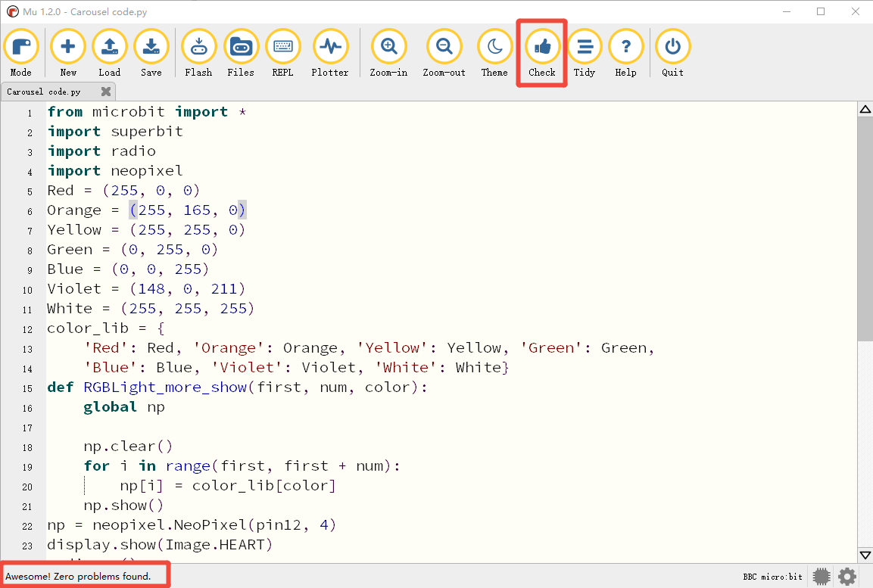
Task: Click the BBC micro:bit mode label
Action: [773, 577]
